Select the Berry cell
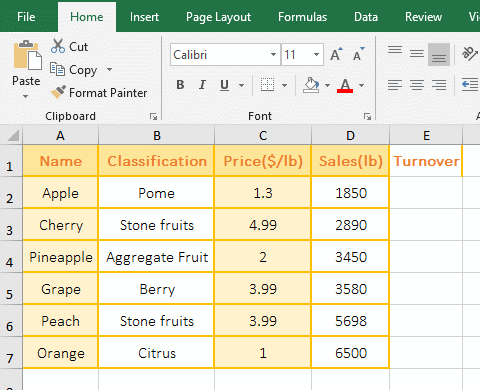The width and height of the screenshot is (480, 390). [157, 289]
